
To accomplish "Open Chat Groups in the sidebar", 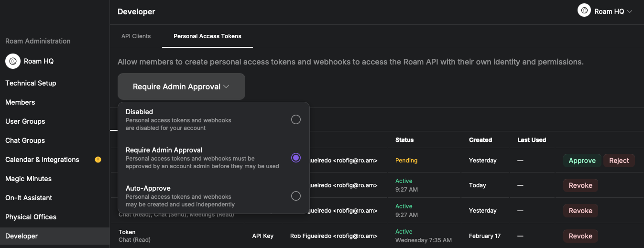I will tap(25, 140).
